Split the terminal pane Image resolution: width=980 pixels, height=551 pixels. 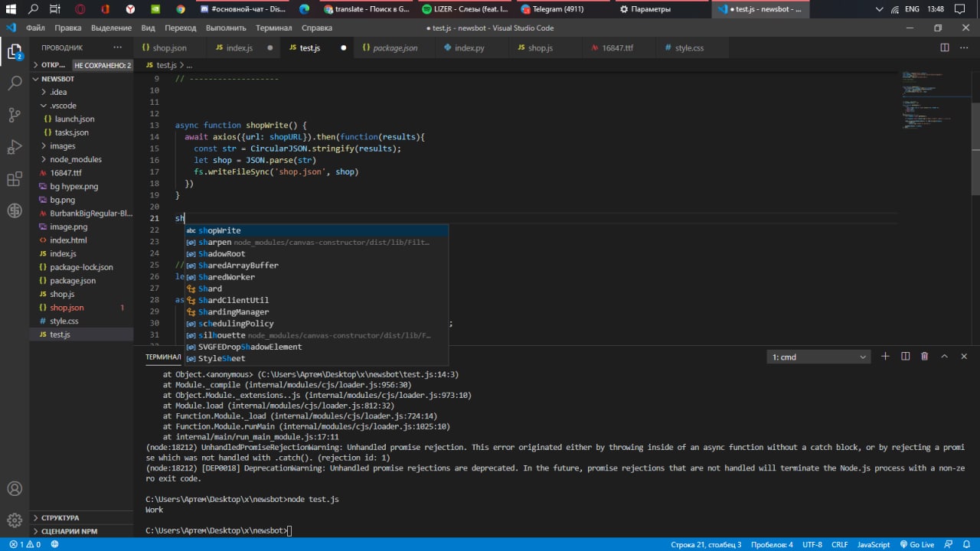(x=905, y=357)
